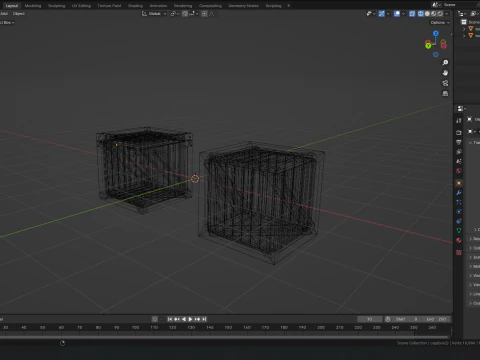The width and height of the screenshot is (480, 360).
Task: Open the Texture Paint workspace tab
Action: [x=109, y=6]
